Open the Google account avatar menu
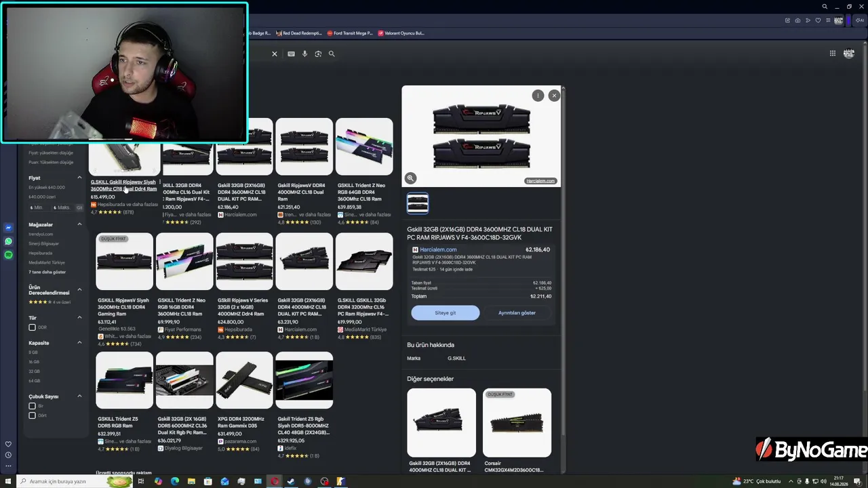The height and width of the screenshot is (488, 868). tap(849, 54)
